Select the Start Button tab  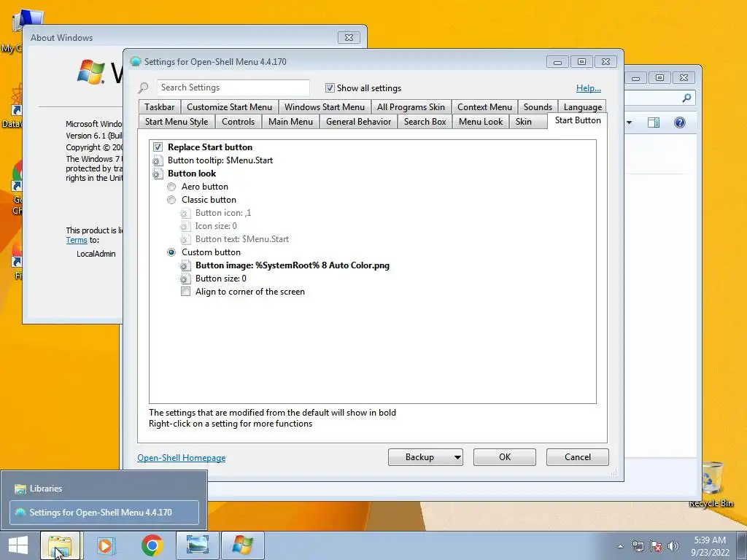click(578, 120)
